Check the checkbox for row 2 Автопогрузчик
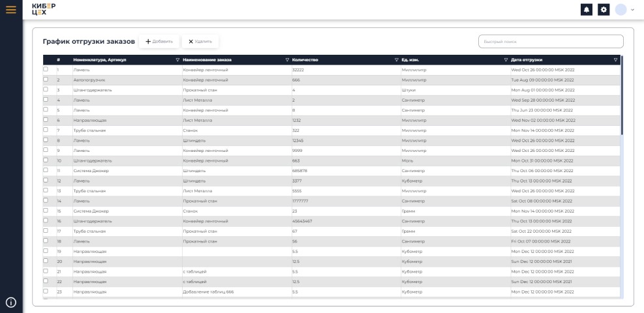 [x=46, y=79]
